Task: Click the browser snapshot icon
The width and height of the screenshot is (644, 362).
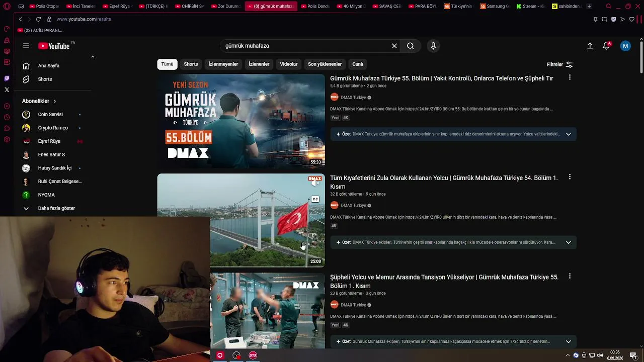Action: pyautogui.click(x=604, y=19)
